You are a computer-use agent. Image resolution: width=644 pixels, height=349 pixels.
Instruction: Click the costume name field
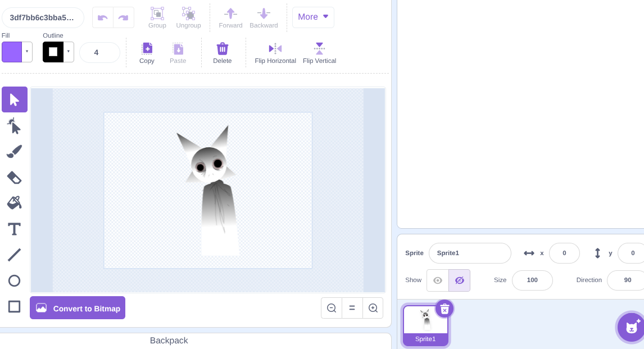pyautogui.click(x=43, y=17)
